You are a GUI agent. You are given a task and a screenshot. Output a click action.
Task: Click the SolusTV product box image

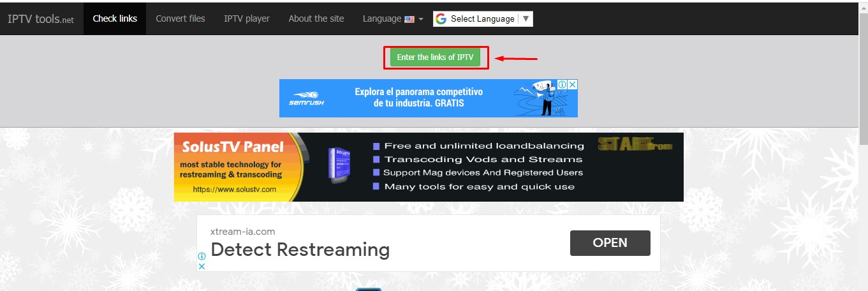click(x=339, y=167)
